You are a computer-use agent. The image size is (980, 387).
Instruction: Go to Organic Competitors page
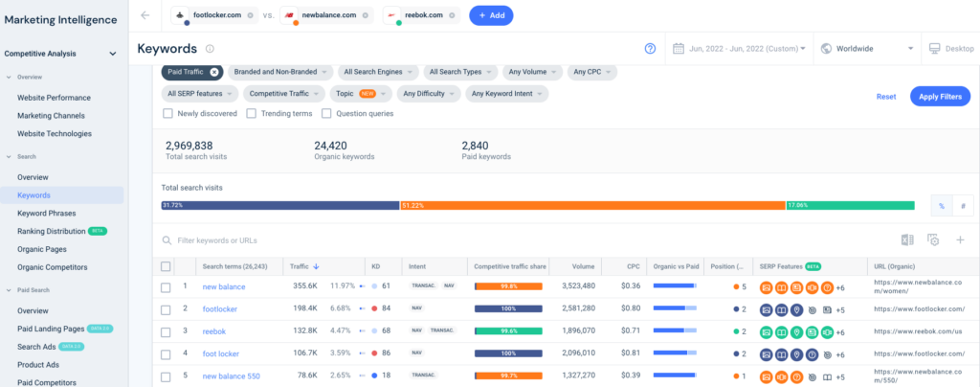pos(52,267)
